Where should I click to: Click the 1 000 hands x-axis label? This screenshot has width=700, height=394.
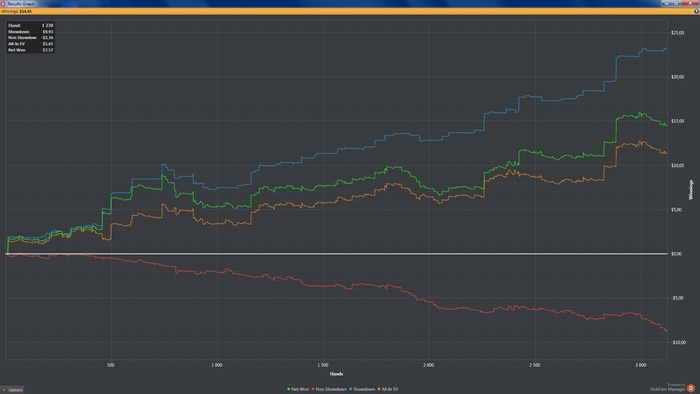[217, 365]
